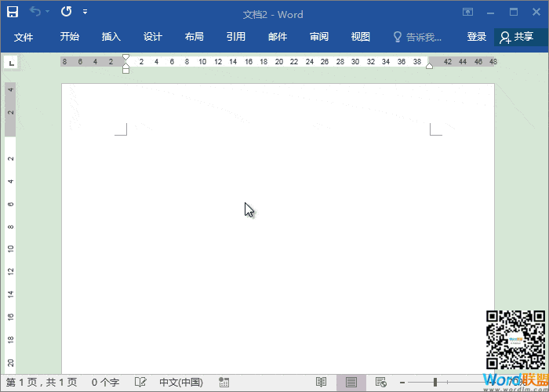
Task: Click the horizontal ruler at mark 20
Action: click(x=278, y=62)
